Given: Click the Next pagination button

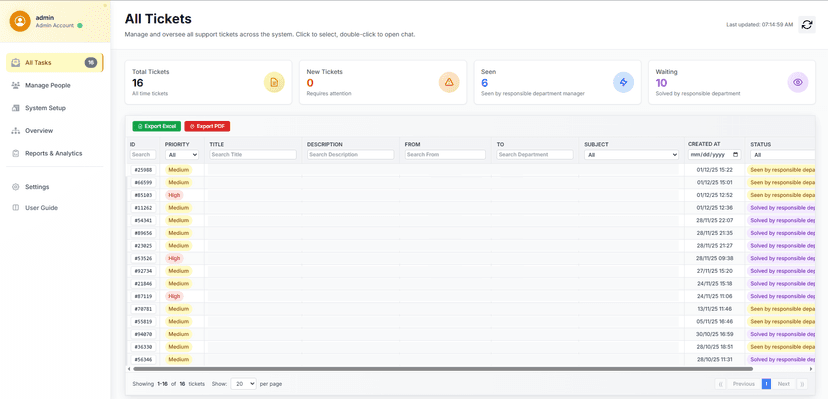Looking at the screenshot, I should [x=784, y=384].
